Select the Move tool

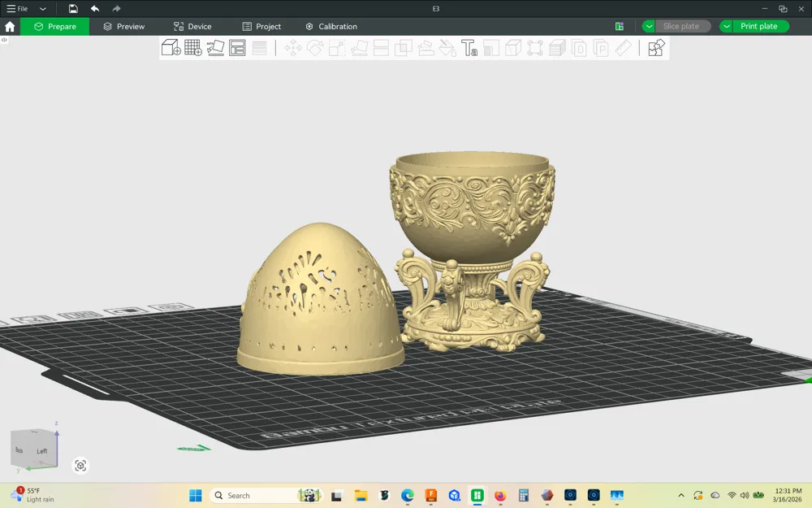click(x=293, y=48)
